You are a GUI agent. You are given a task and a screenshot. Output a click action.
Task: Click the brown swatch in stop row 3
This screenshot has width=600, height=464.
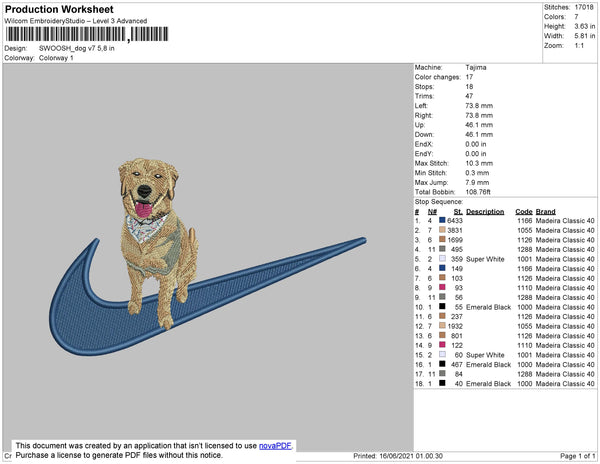point(442,239)
